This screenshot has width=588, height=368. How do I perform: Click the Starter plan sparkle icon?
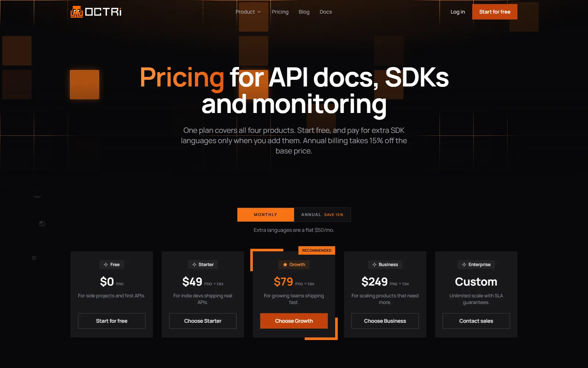[x=194, y=265]
